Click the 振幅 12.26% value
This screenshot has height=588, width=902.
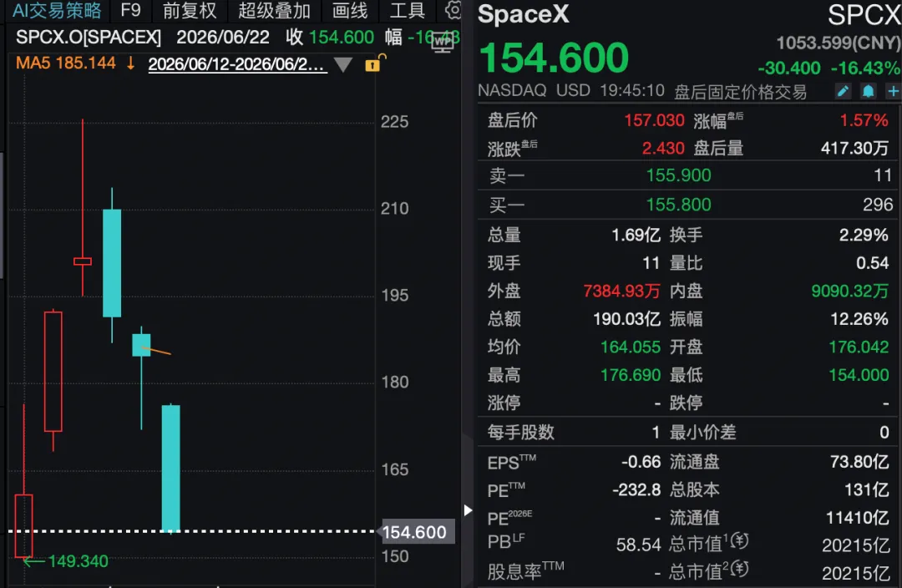click(859, 319)
